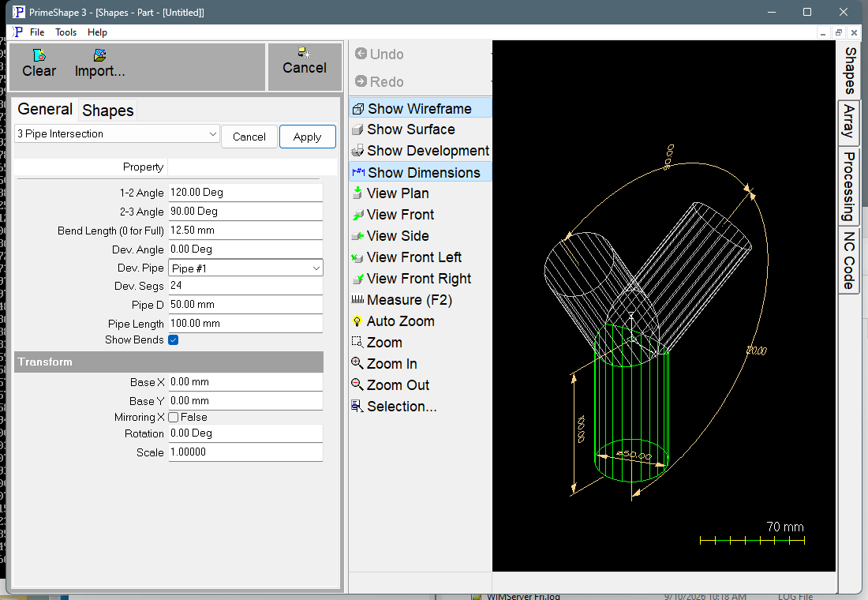Click the Apply button
This screenshot has width=868, height=600.
tap(307, 137)
